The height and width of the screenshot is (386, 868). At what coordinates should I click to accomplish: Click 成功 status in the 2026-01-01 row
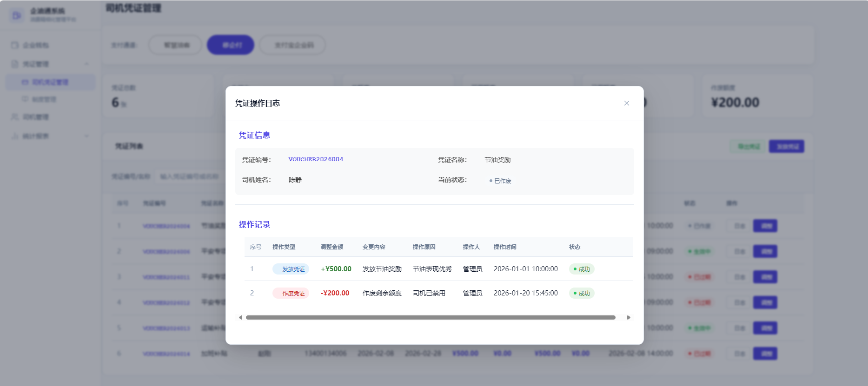[x=582, y=269]
